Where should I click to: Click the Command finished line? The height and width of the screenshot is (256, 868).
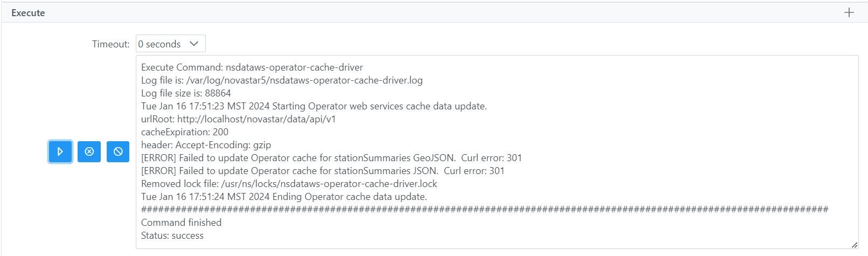click(x=181, y=223)
